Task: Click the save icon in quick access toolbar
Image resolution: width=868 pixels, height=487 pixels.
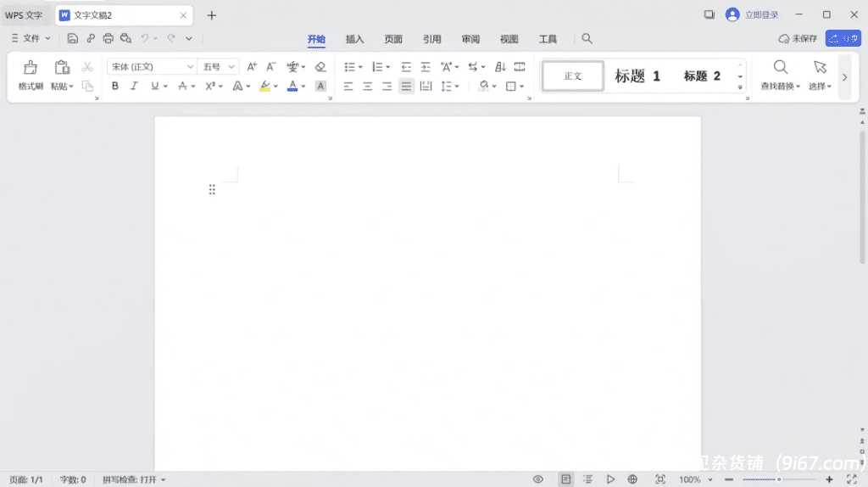Action: tap(73, 38)
